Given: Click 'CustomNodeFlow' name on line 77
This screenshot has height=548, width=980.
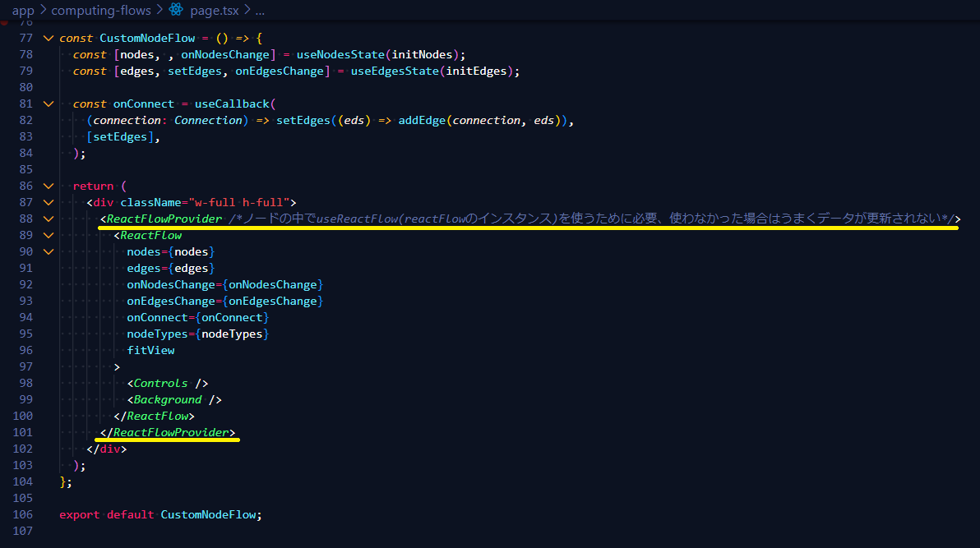Looking at the screenshot, I should click(x=147, y=38).
